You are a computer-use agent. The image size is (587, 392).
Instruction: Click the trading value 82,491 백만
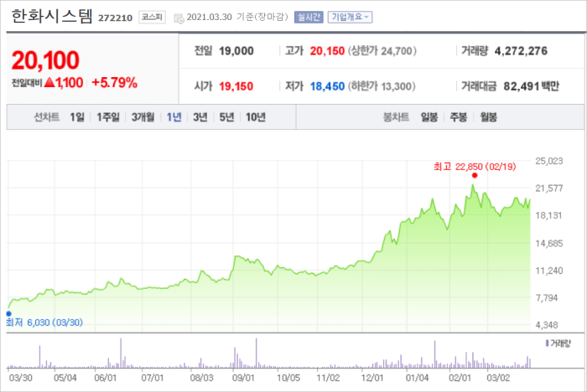531,86
